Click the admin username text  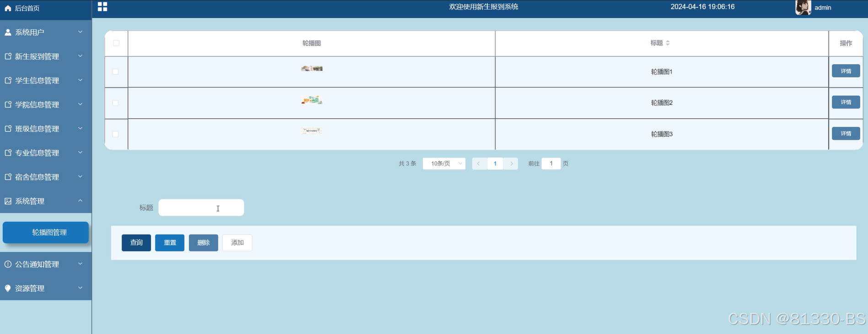823,8
